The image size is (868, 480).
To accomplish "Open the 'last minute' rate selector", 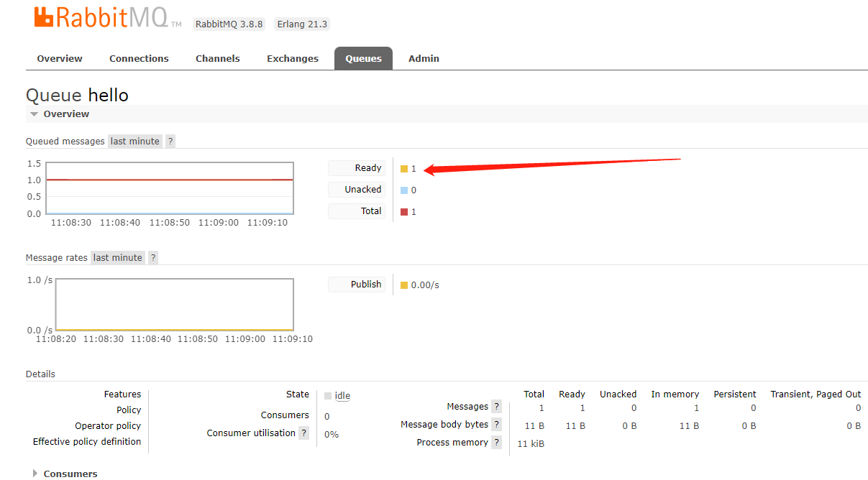I will (x=134, y=141).
